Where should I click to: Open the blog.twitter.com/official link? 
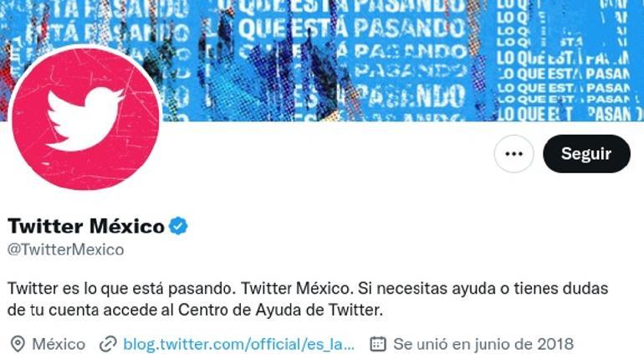tap(238, 344)
